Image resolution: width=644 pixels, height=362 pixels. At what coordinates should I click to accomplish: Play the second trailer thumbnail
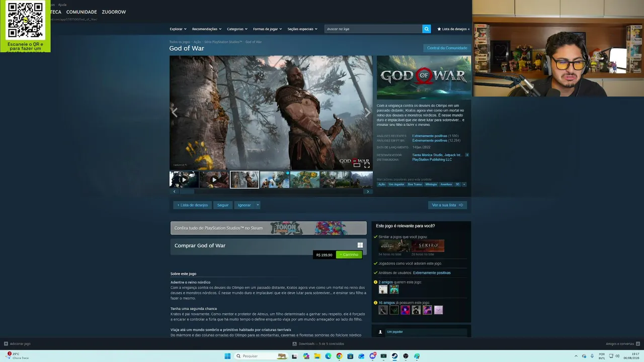pos(214,179)
